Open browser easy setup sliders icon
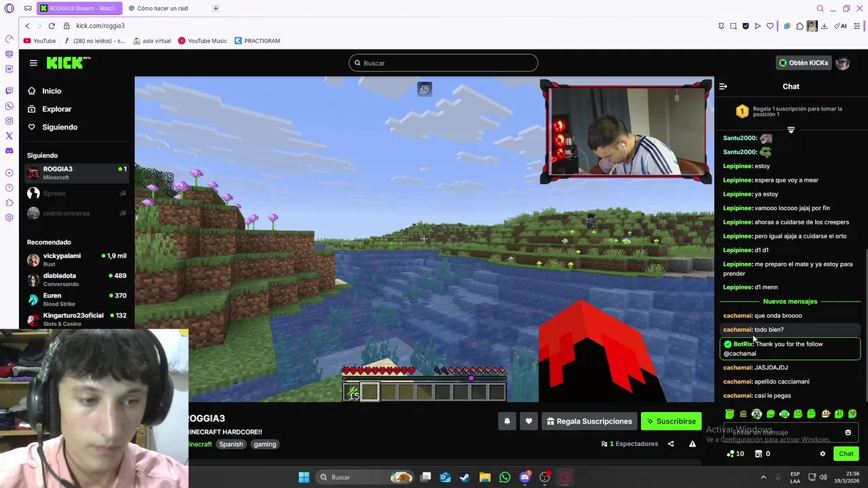Image resolution: width=868 pixels, height=488 pixels. click(x=857, y=26)
